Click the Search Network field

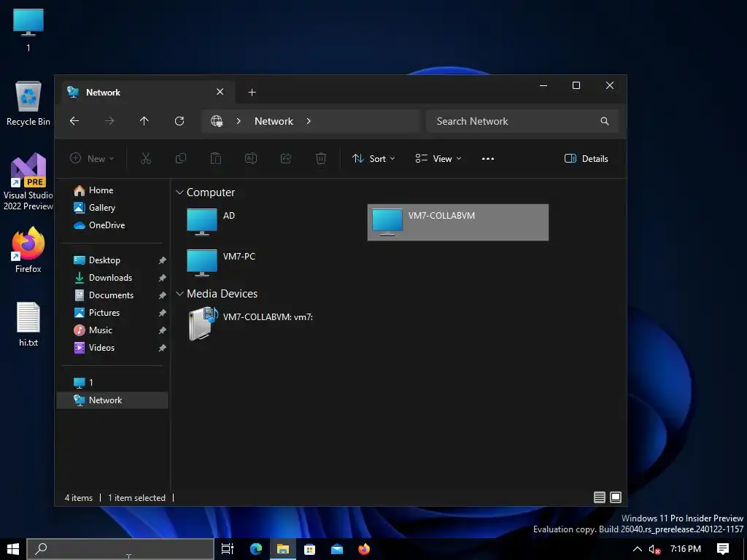point(522,121)
